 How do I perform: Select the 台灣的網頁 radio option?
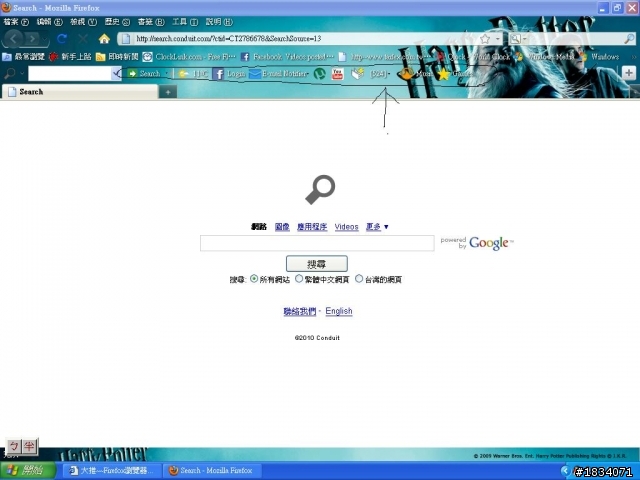[359, 279]
